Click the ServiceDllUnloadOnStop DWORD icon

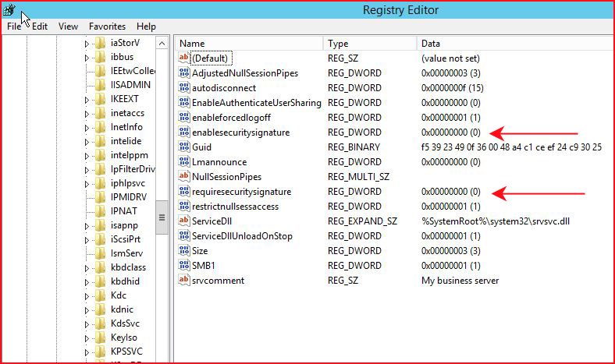click(184, 236)
